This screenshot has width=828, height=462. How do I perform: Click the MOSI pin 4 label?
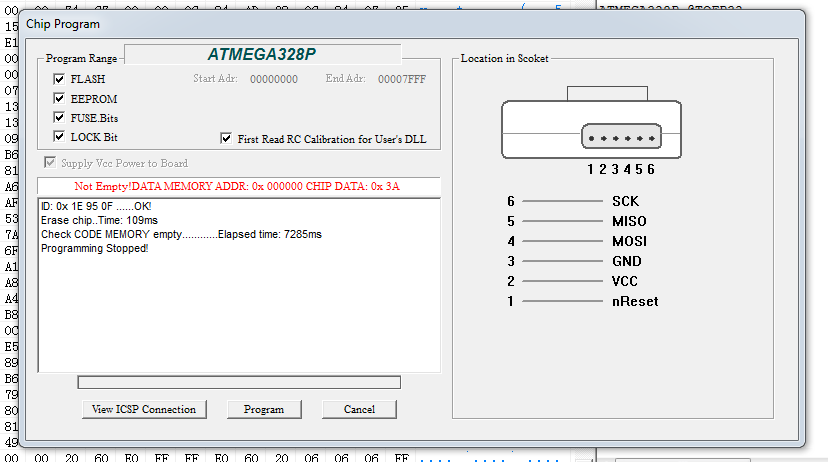(629, 241)
